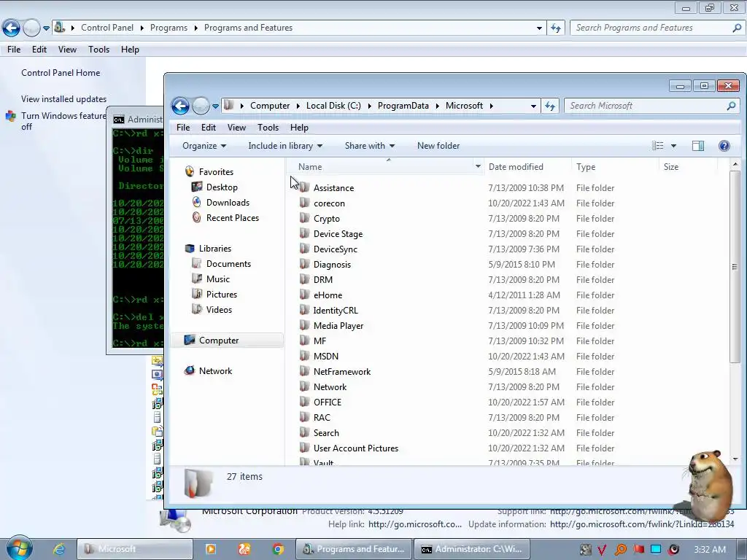This screenshot has height=560, width=747.
Task: Click Change your view icon
Action: (x=658, y=146)
